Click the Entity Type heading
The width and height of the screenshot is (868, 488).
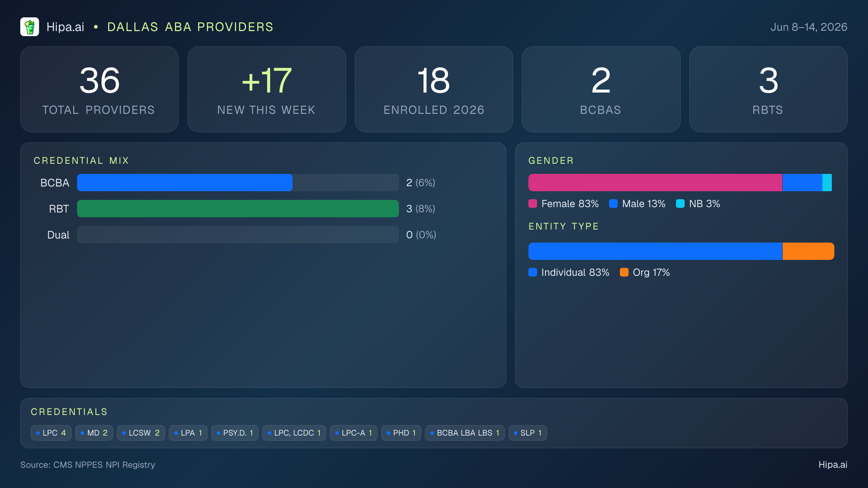click(x=564, y=226)
